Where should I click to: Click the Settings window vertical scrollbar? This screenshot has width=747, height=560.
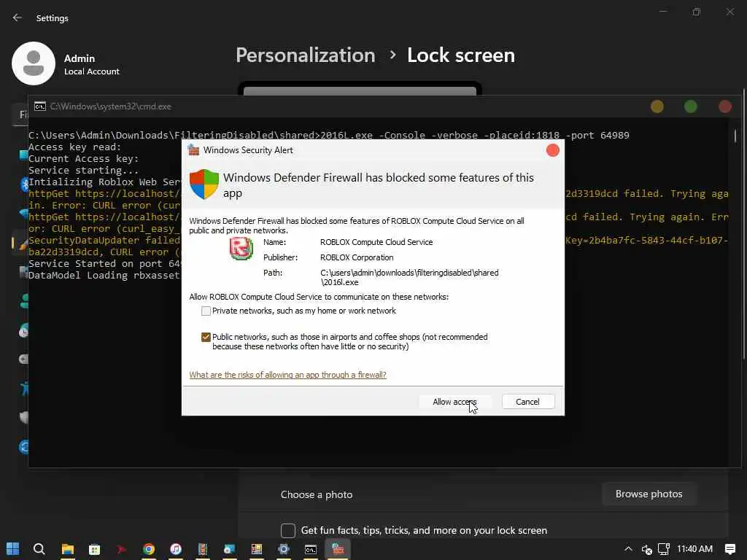coord(743,224)
